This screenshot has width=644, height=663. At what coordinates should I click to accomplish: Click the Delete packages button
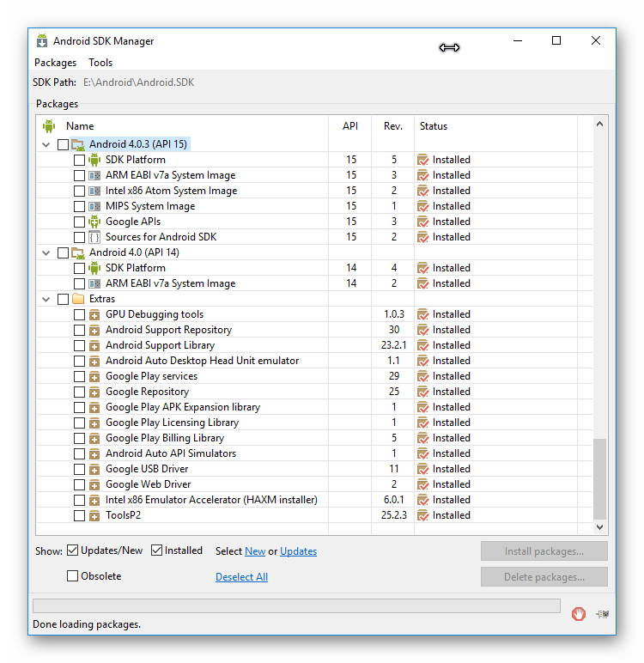point(544,577)
